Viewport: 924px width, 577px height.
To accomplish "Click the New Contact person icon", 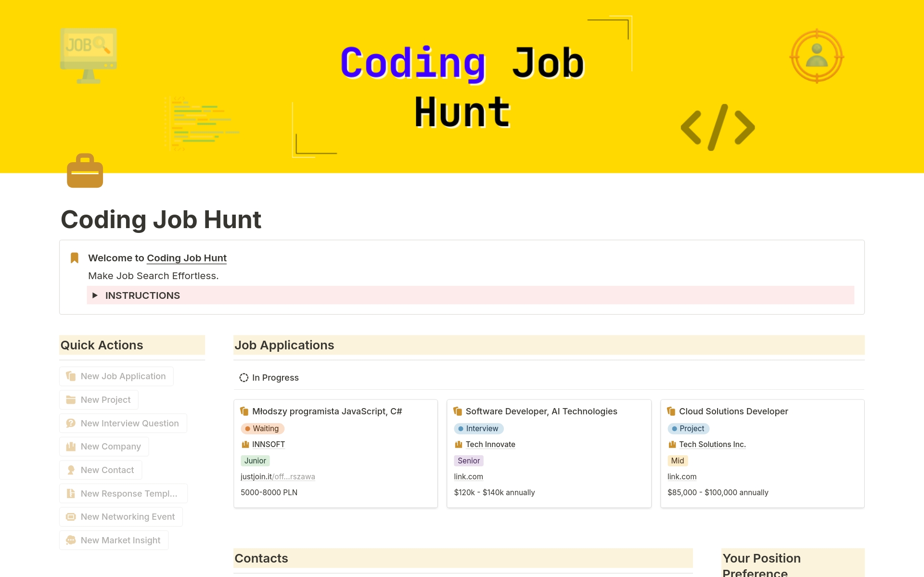I will tap(71, 470).
